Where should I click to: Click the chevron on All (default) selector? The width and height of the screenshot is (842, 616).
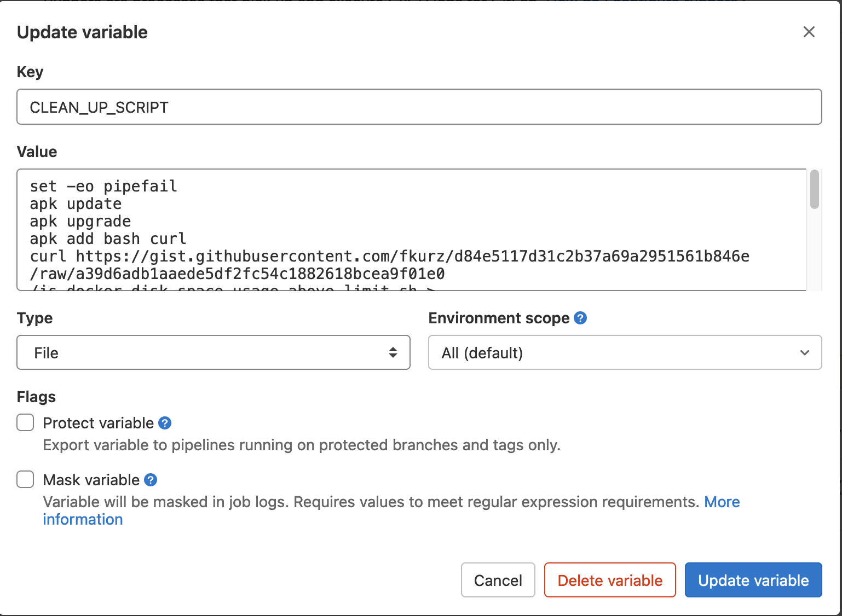click(x=805, y=352)
